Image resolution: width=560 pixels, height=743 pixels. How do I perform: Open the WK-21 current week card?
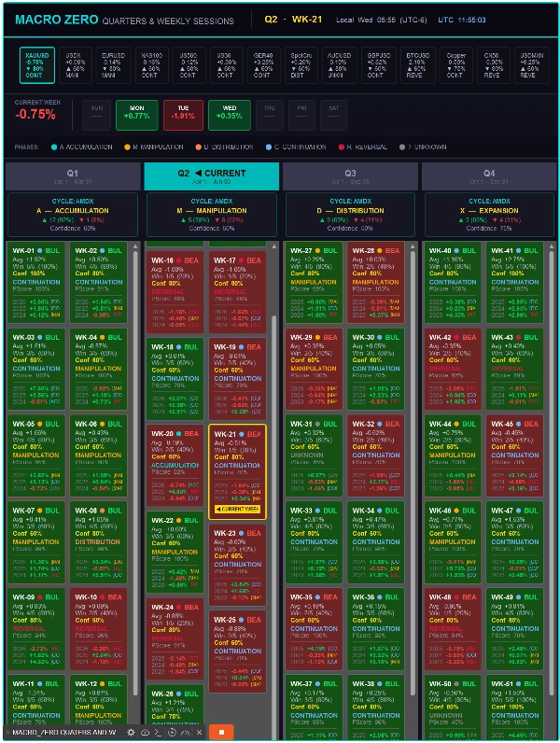click(237, 472)
